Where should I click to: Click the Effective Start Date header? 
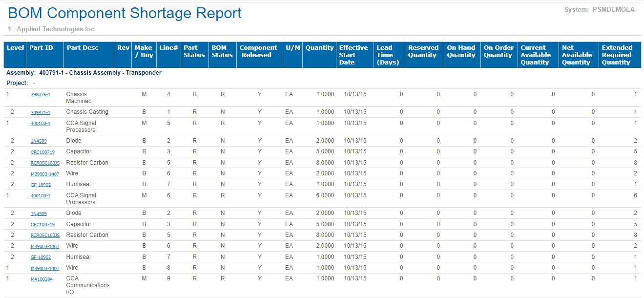click(x=353, y=55)
